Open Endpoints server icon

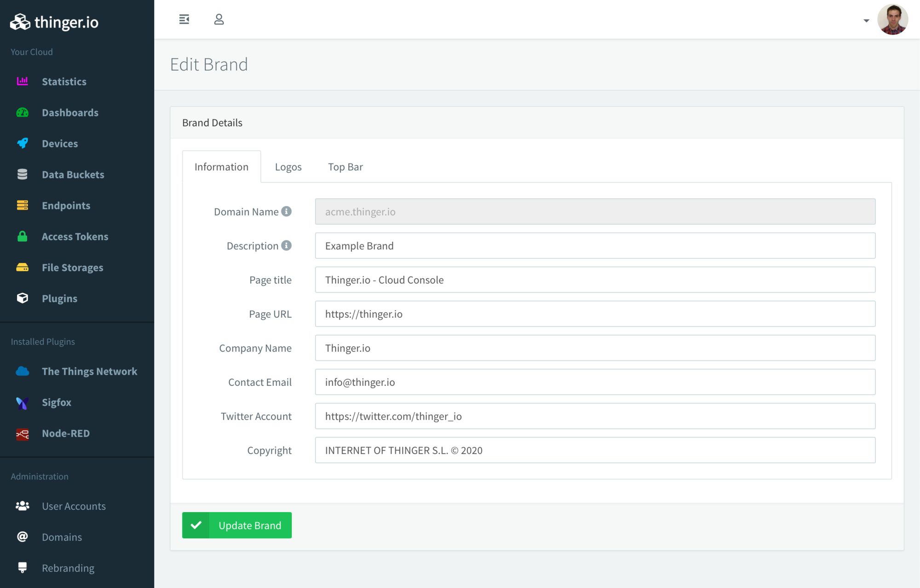pos(22,206)
